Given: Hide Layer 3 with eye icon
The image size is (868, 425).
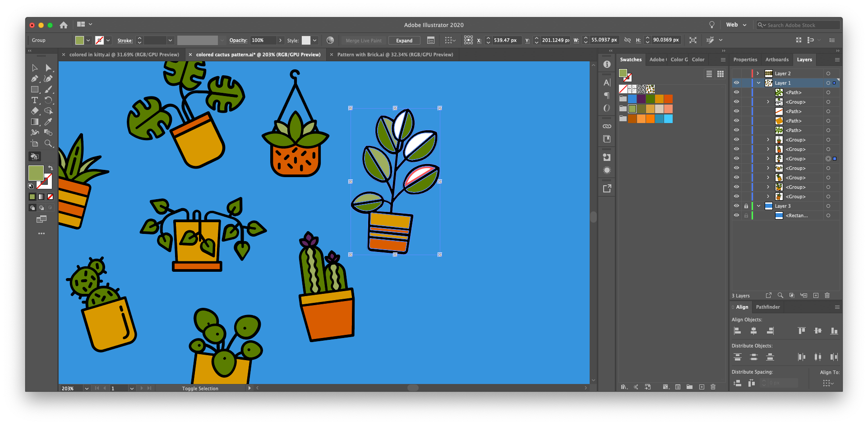Looking at the screenshot, I should [x=736, y=206].
